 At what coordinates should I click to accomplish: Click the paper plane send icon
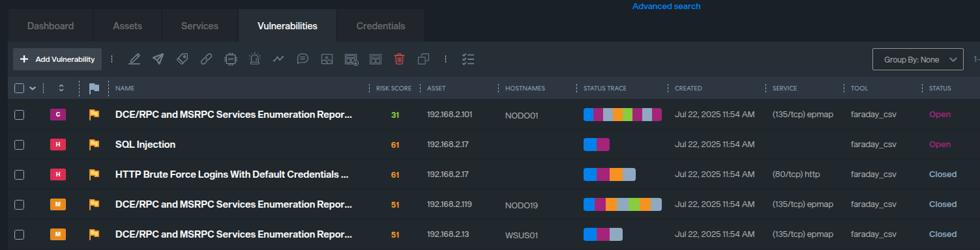coord(158,59)
